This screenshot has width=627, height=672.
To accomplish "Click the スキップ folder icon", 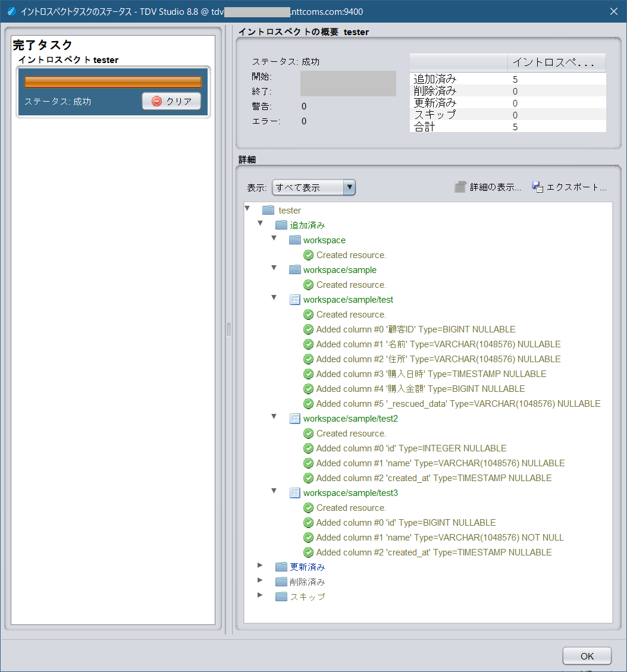I will (281, 596).
